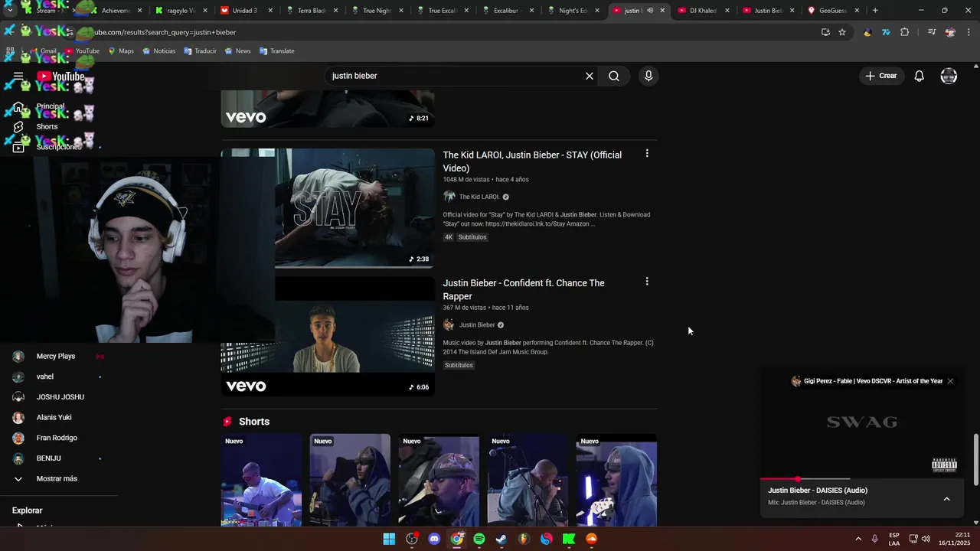Open Alanis Yuki subscription
Image resolution: width=980 pixels, height=551 pixels.
point(54,417)
